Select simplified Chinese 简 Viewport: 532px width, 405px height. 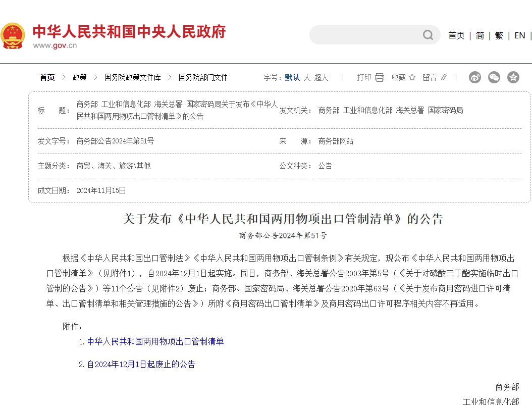tap(480, 35)
